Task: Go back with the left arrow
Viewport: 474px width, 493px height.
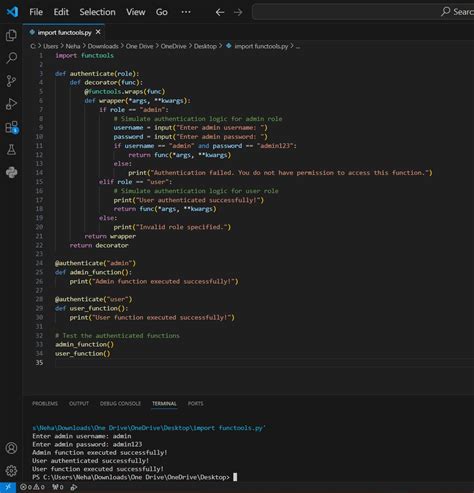Action: 220,12
